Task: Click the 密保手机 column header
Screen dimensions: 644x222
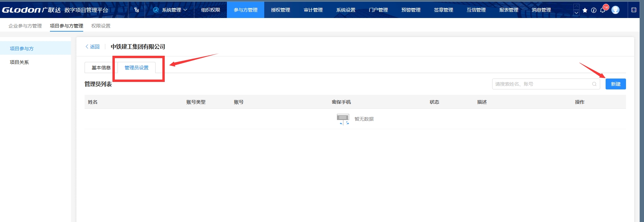Action: click(x=341, y=102)
